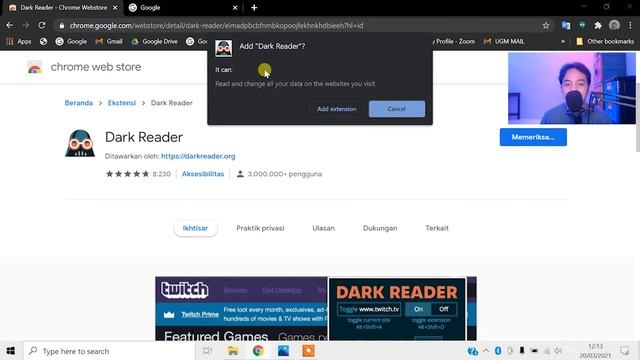Switch to the Google tab
The height and width of the screenshot is (360, 640).
pos(180,8)
